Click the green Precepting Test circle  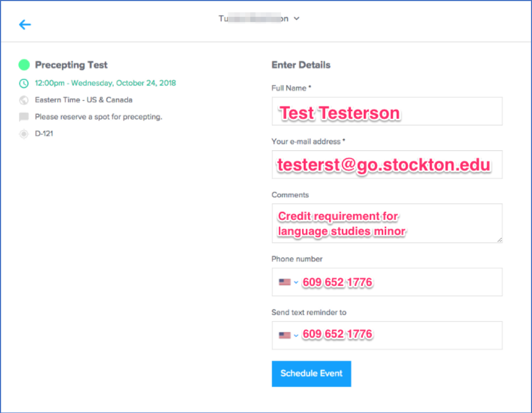pyautogui.click(x=24, y=65)
